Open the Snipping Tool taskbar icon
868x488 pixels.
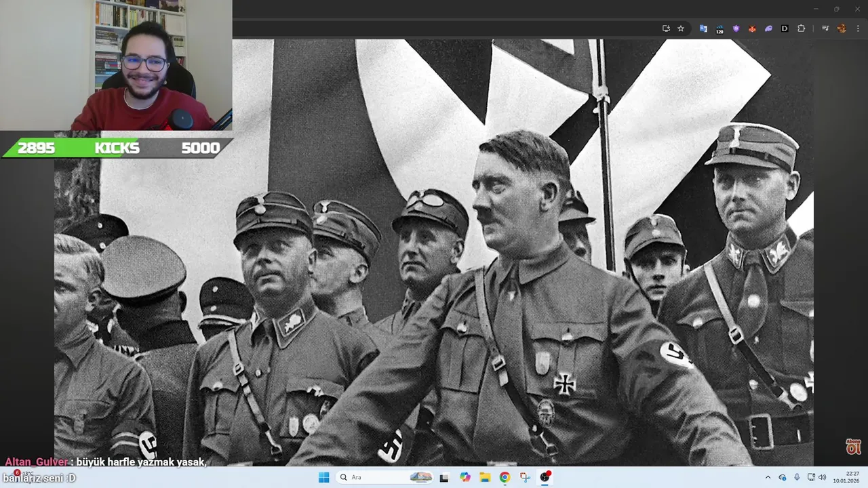click(x=525, y=477)
